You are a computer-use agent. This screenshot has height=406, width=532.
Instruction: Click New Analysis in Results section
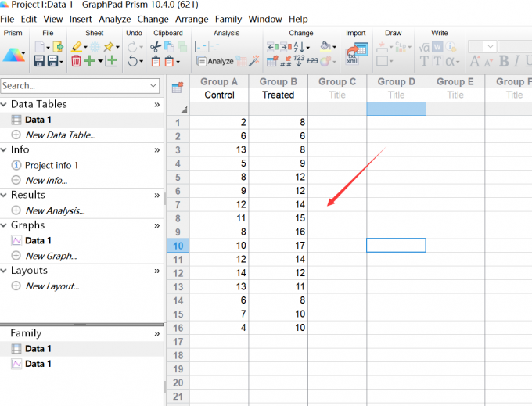pyautogui.click(x=55, y=210)
